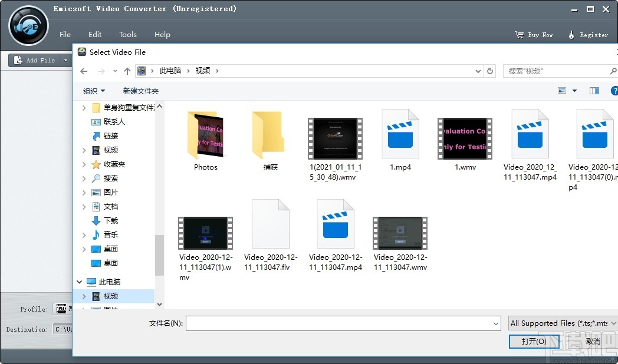
Task: Click inside the file name input field
Action: [x=342, y=323]
